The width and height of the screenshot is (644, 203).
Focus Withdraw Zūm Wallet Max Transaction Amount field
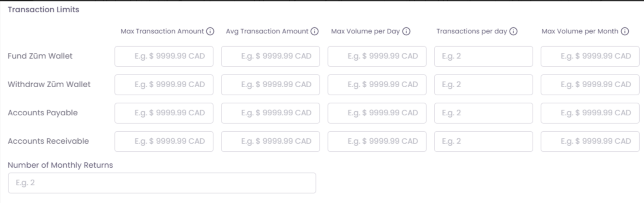point(164,85)
